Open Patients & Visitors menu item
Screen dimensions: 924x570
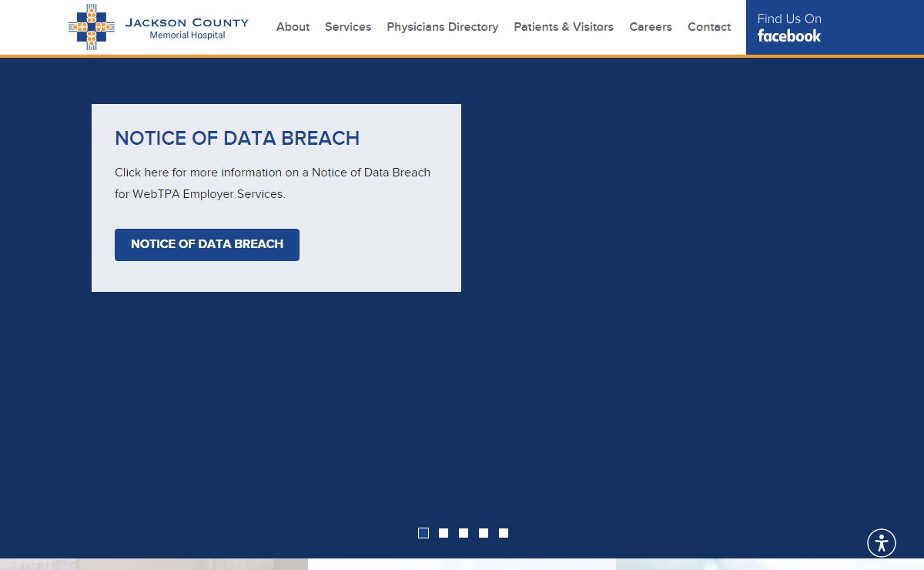(564, 27)
